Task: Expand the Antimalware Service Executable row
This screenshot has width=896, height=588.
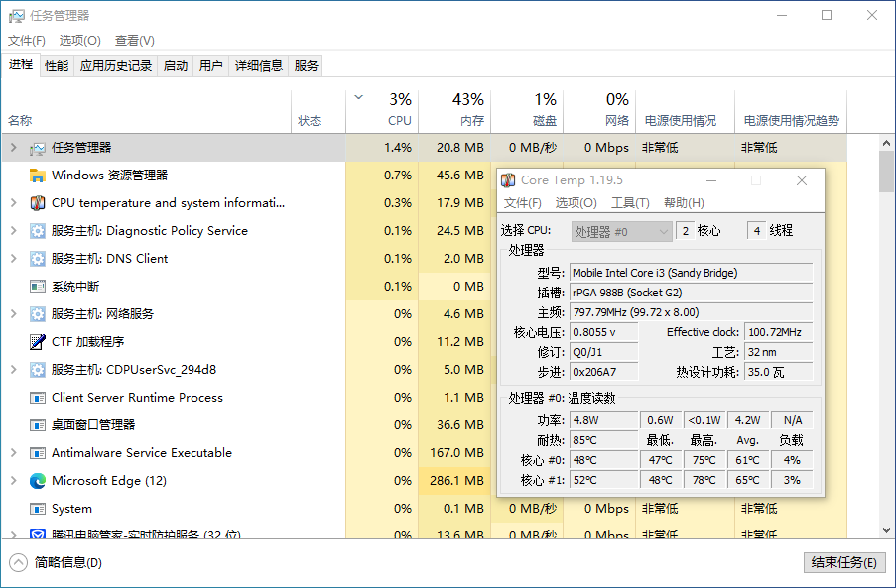Action: coord(14,453)
